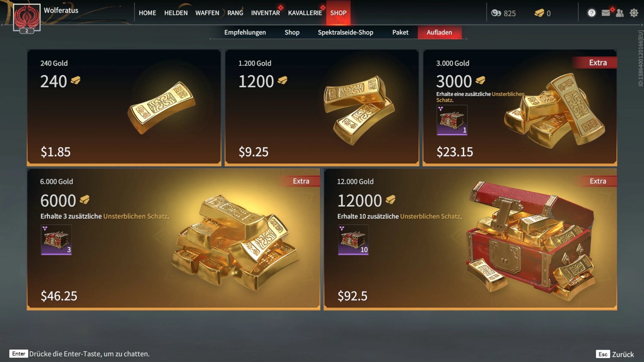Open the help question mark icon

[x=591, y=13]
